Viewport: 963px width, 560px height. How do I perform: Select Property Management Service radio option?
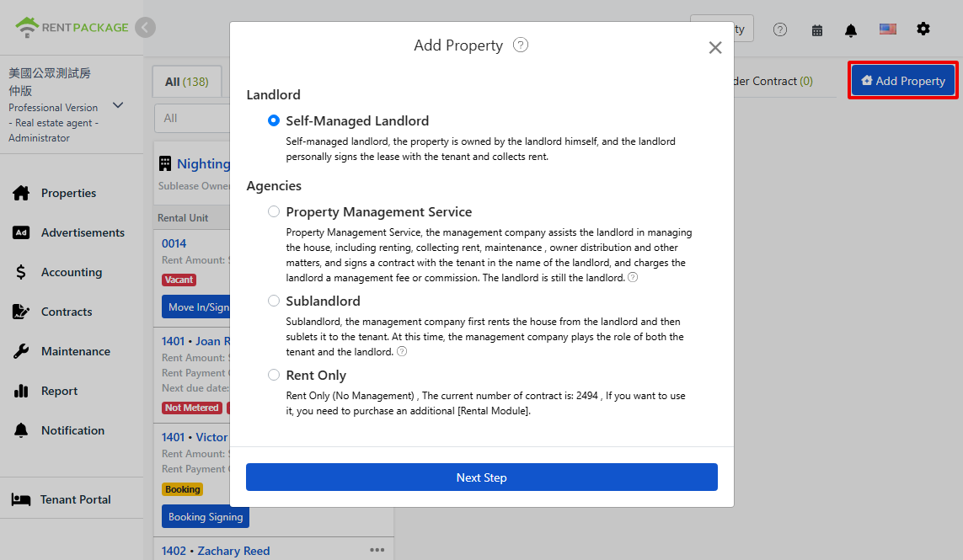coord(273,211)
